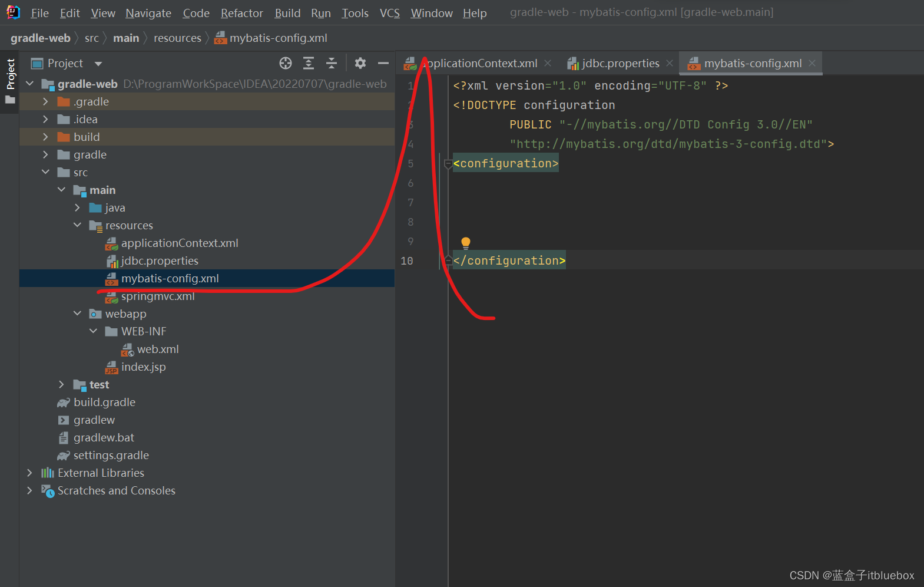Click src in the breadcrumb path

click(92, 38)
